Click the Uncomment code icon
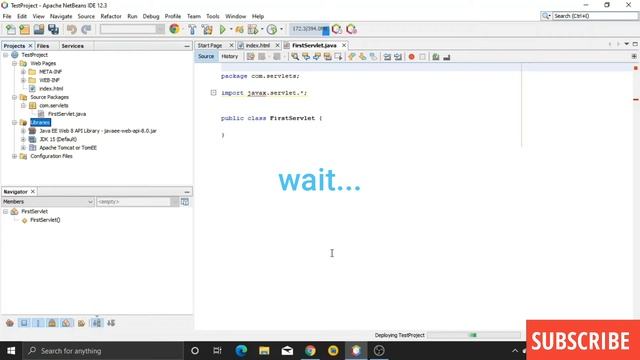 (447, 57)
